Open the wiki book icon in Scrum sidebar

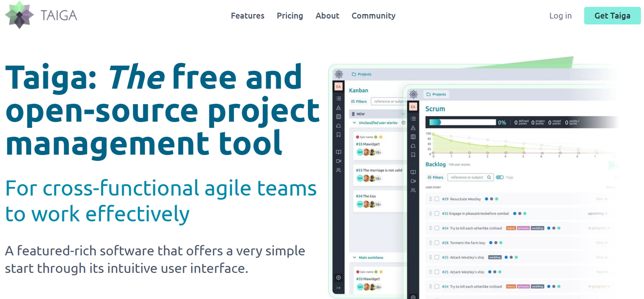[x=413, y=172]
